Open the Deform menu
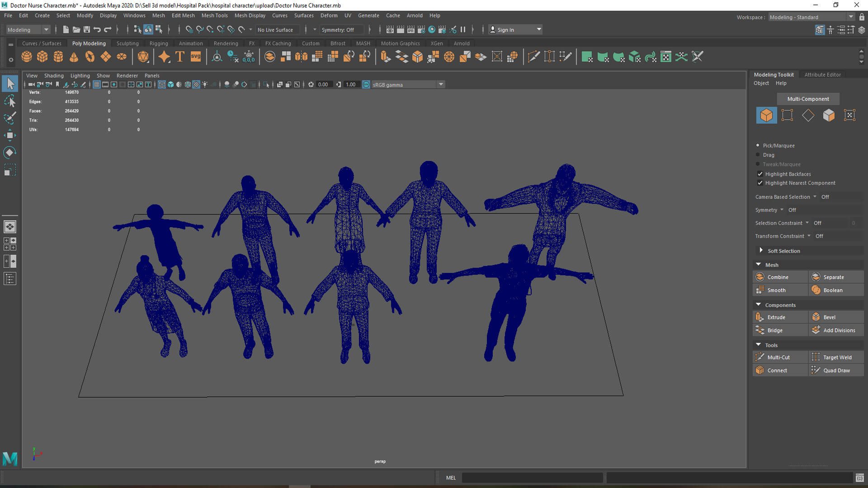The width and height of the screenshot is (868, 488). [x=329, y=15]
